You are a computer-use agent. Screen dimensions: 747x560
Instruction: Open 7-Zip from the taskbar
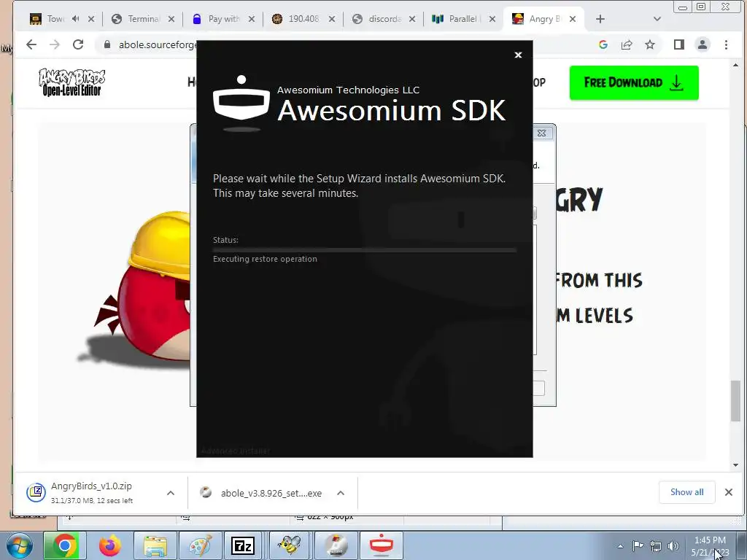coord(242,545)
